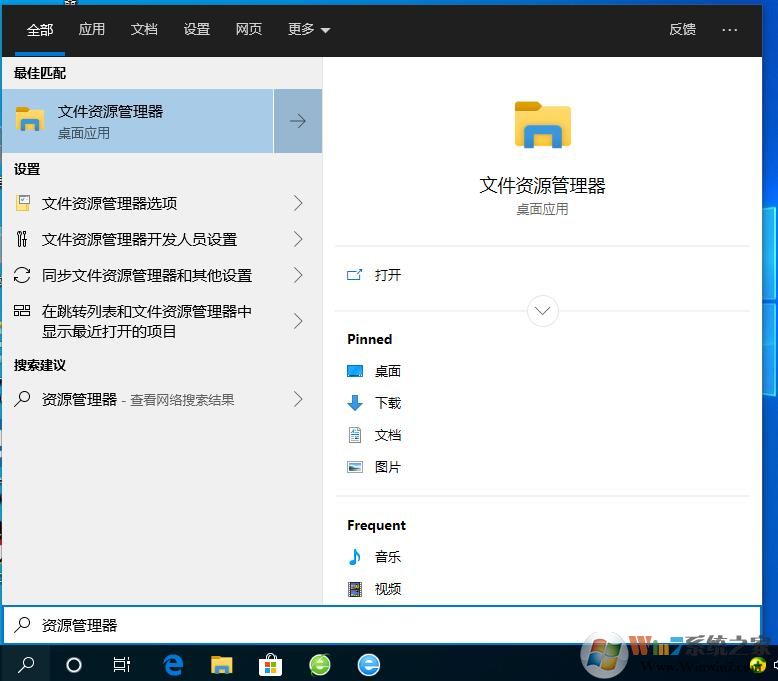Screen dimensions: 778x681
Task: Expand chevron for 文件资源管理器选项
Action: tap(298, 203)
